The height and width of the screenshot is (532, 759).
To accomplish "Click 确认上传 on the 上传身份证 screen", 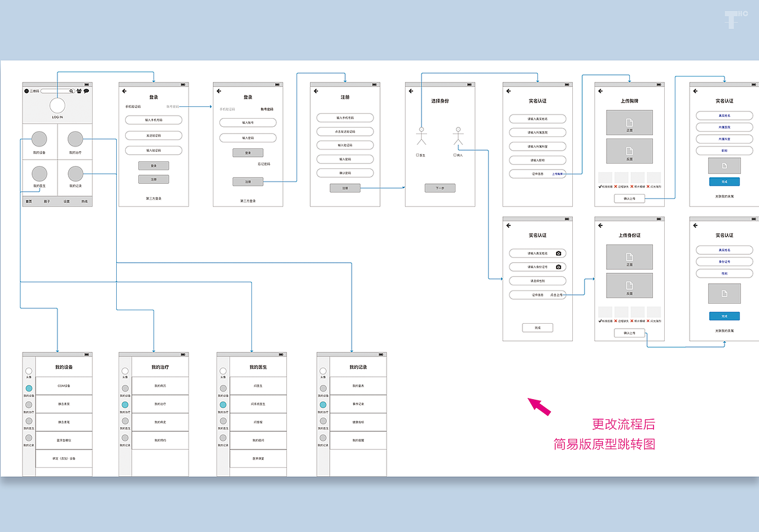I will pyautogui.click(x=629, y=333).
